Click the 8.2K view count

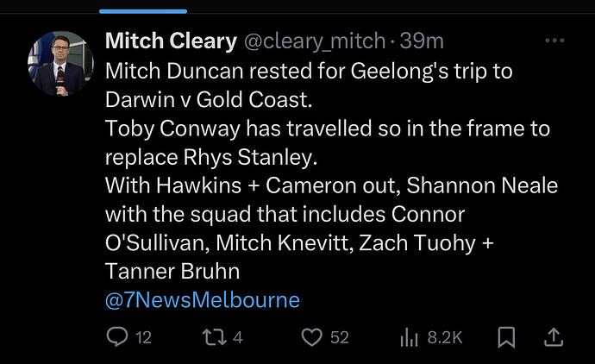[x=445, y=337]
